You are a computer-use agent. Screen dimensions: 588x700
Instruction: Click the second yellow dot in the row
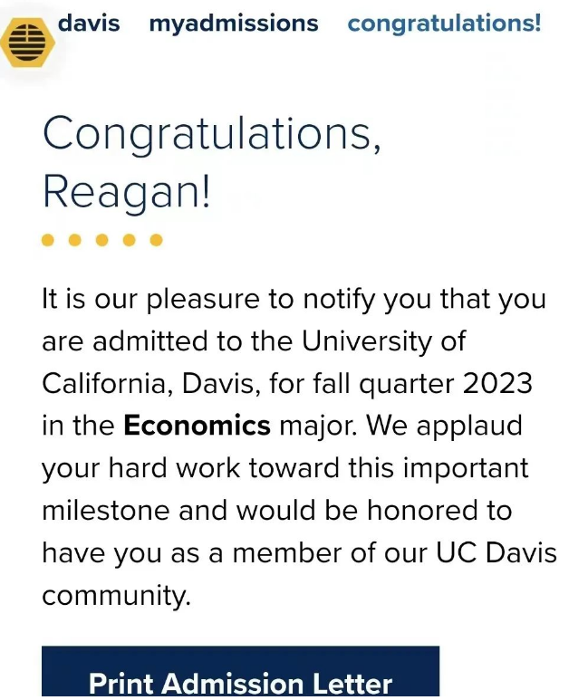point(75,240)
